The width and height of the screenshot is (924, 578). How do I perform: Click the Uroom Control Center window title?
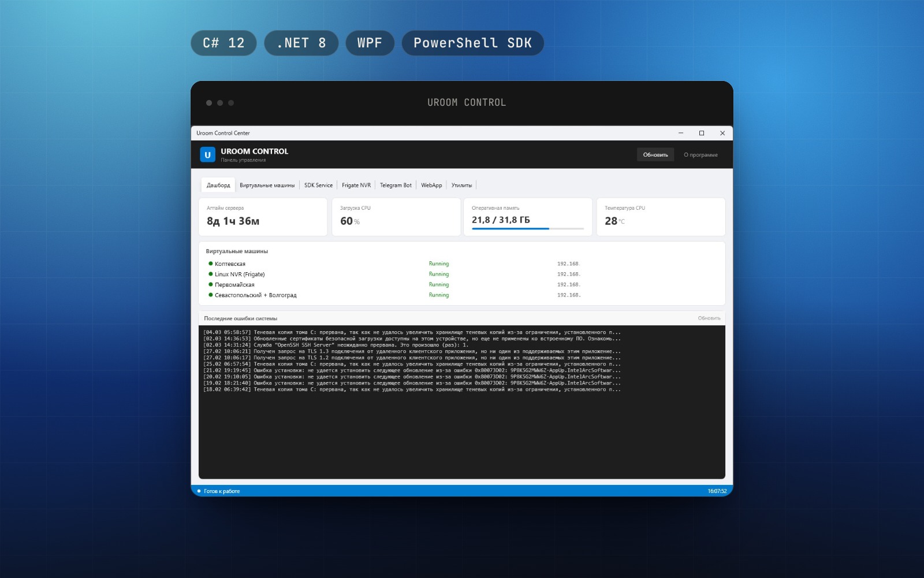[223, 133]
